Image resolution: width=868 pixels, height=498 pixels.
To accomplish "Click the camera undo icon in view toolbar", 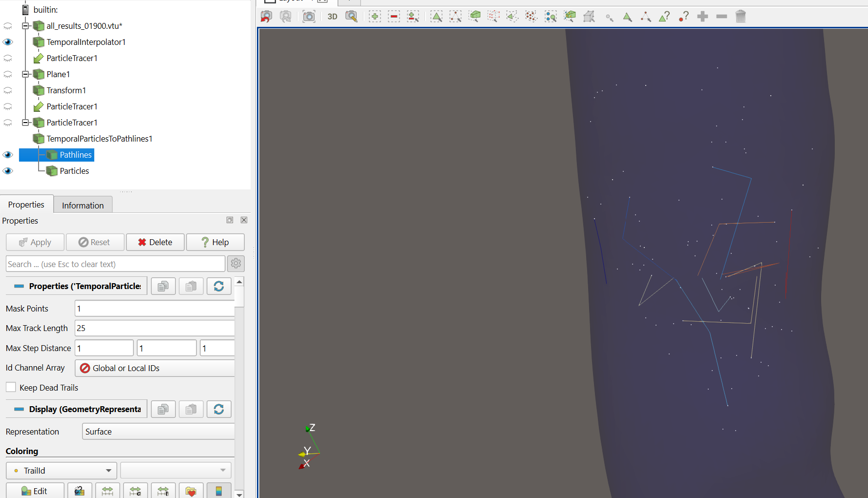I will click(x=266, y=17).
